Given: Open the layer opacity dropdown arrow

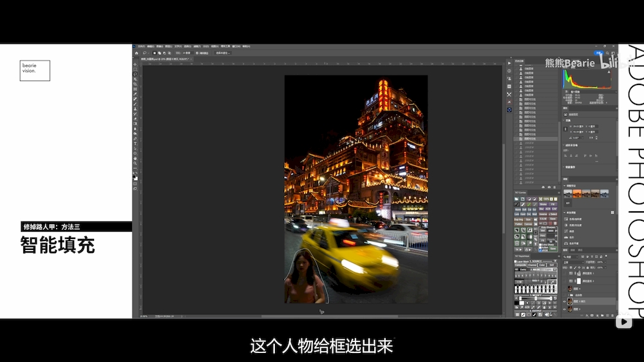Looking at the screenshot, I should pyautogui.click(x=605, y=262).
